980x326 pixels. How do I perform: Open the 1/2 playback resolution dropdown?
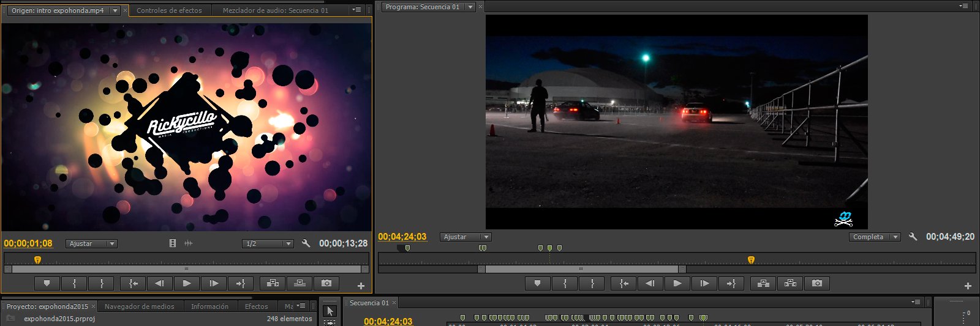click(x=268, y=243)
